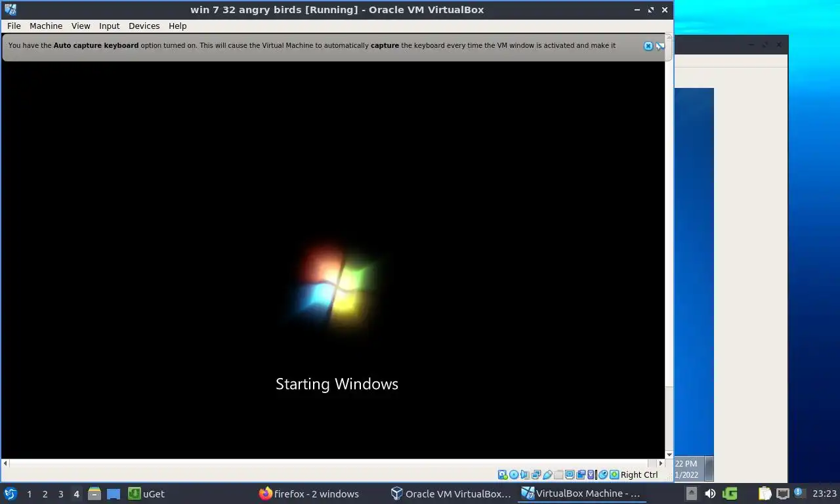Open the Input menu
Image resolution: width=840 pixels, height=504 pixels.
point(110,26)
